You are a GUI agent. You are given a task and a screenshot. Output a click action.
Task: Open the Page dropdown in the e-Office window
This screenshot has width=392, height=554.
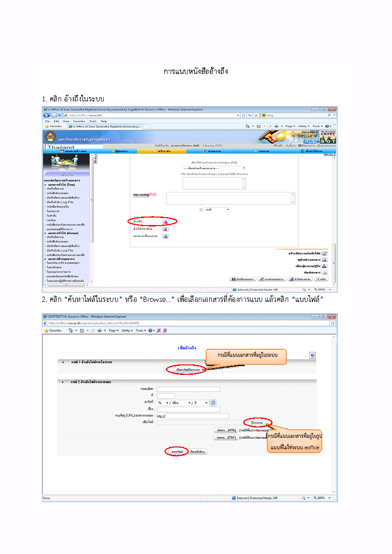[x=290, y=126]
